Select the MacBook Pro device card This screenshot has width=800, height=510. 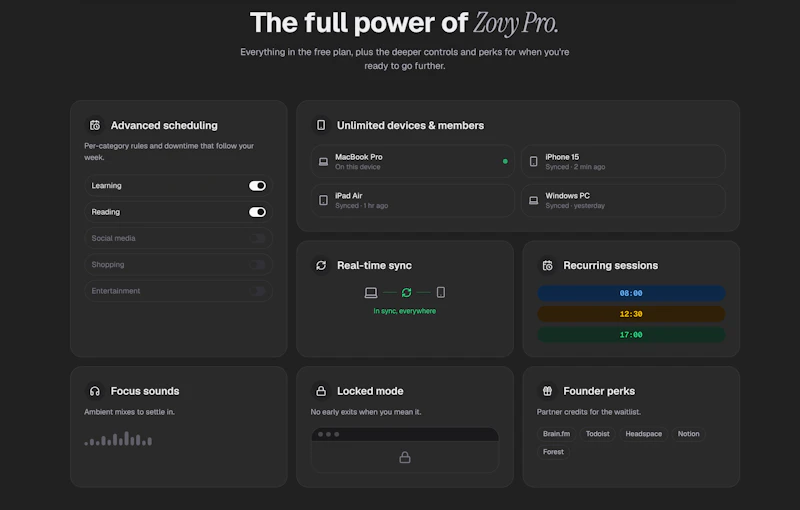click(x=413, y=162)
